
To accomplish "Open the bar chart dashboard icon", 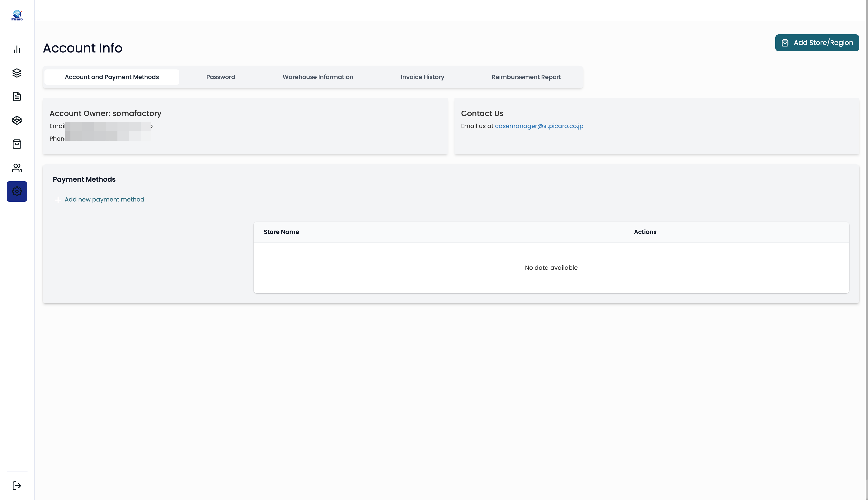I will pos(17,49).
